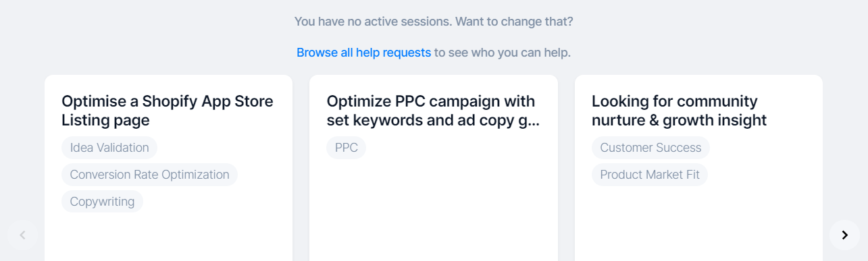Image resolution: width=868 pixels, height=261 pixels.
Task: Click the 'Want to change that?' text
Action: (x=514, y=22)
